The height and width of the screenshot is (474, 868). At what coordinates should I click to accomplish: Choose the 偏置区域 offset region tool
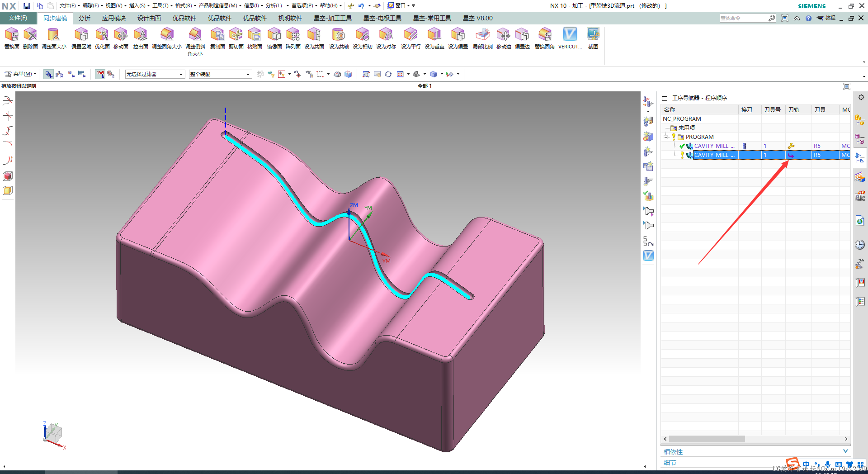[81, 38]
